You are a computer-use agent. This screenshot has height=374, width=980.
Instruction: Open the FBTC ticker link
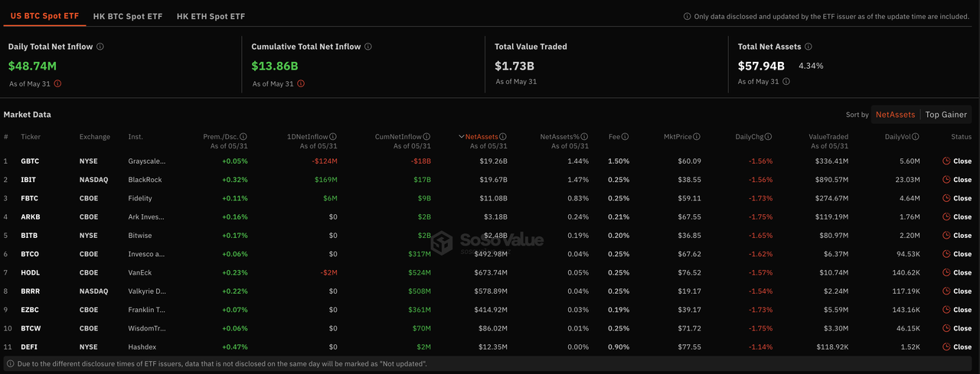click(x=29, y=198)
